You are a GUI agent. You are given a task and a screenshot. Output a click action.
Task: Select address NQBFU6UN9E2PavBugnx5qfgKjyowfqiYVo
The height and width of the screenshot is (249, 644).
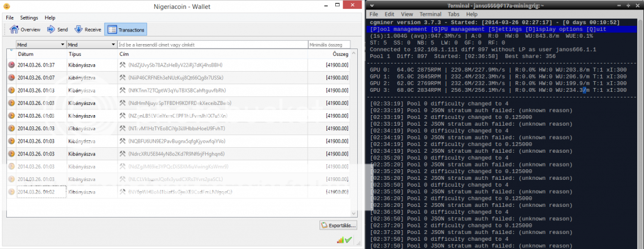(x=177, y=141)
